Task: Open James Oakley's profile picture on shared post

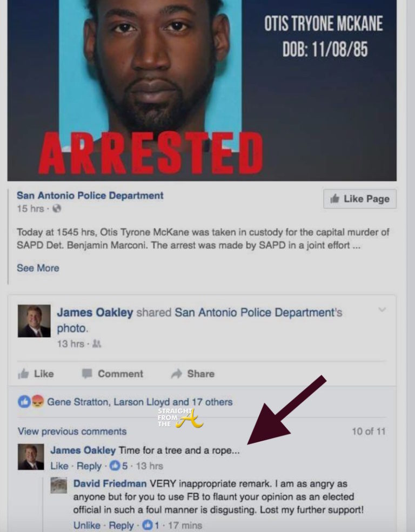Action: click(x=34, y=321)
